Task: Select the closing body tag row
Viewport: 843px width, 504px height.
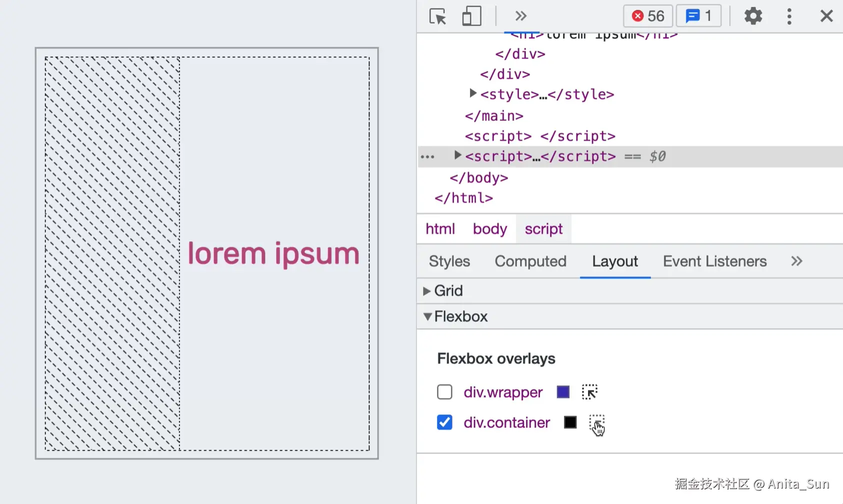Action: (x=479, y=178)
